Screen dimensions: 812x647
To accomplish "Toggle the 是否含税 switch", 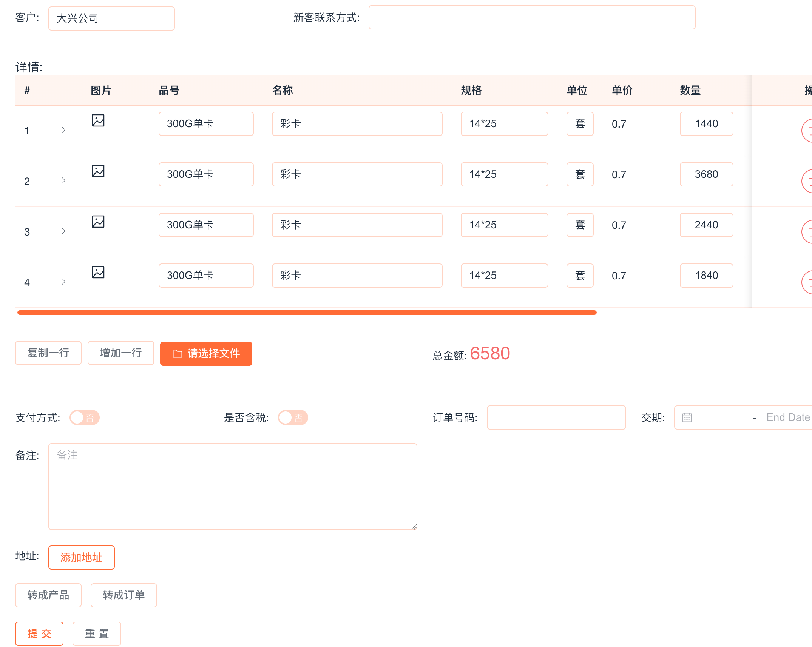I will (293, 417).
